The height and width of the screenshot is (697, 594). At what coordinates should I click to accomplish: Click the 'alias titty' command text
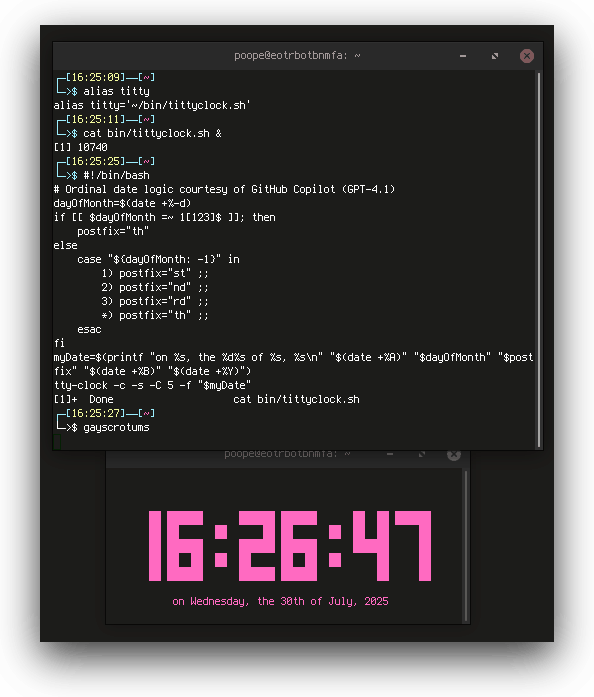tap(116, 92)
